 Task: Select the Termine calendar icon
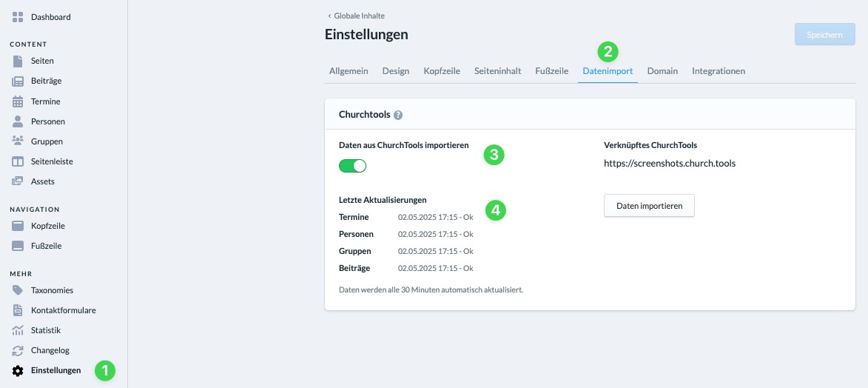[18, 101]
